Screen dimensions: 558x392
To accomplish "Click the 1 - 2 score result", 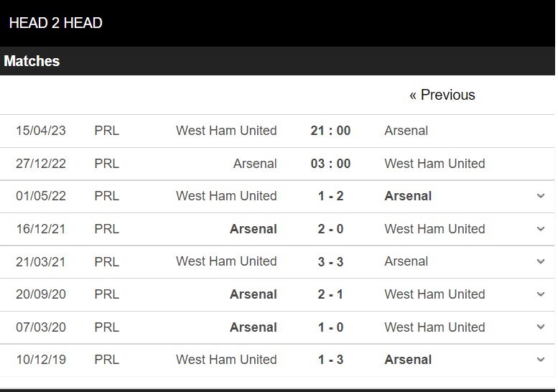I will coord(330,196).
